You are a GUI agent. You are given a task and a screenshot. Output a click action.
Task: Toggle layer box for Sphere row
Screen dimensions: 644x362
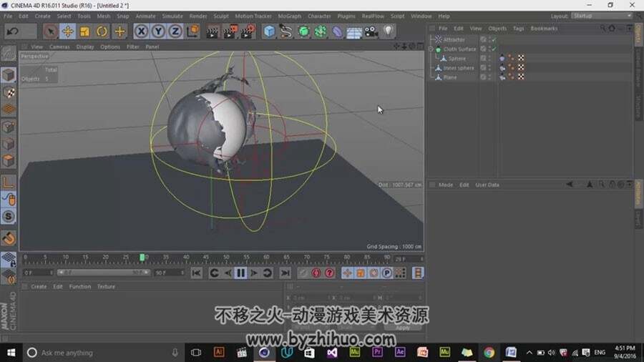(484, 58)
